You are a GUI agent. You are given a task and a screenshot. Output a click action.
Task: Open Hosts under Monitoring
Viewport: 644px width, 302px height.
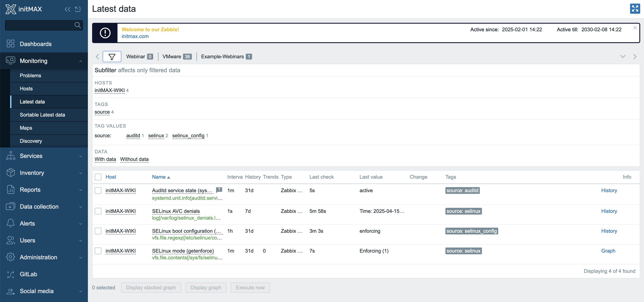click(x=26, y=88)
